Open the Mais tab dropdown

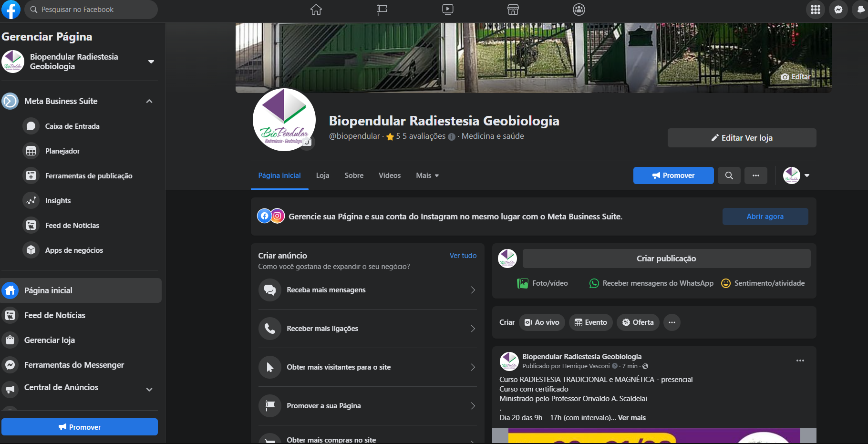[x=427, y=176]
